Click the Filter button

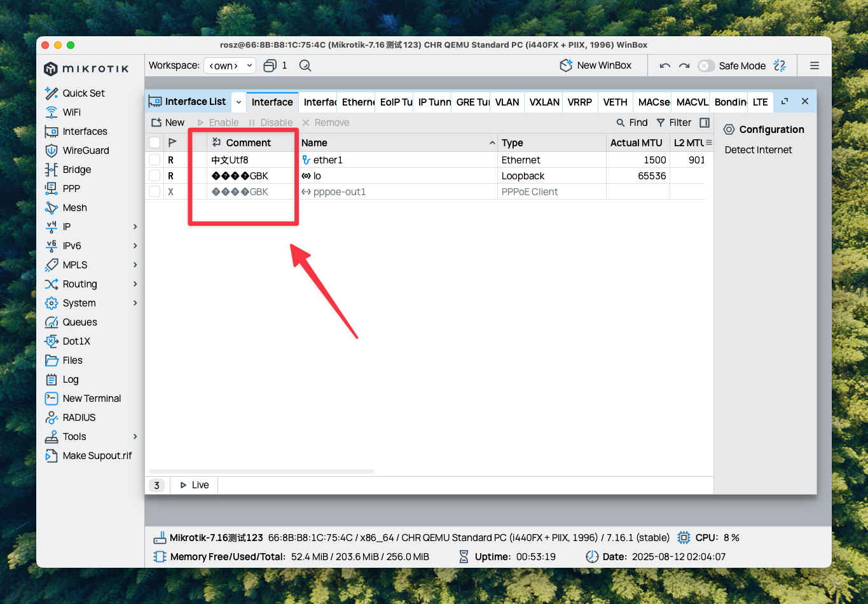[x=673, y=123]
